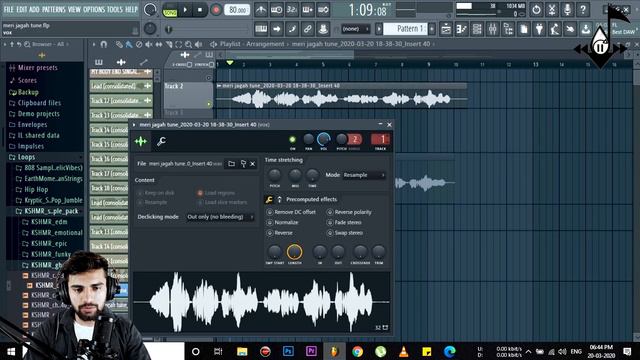Remove sample with the X beside file name
The height and width of the screenshot is (360, 640).
253,164
